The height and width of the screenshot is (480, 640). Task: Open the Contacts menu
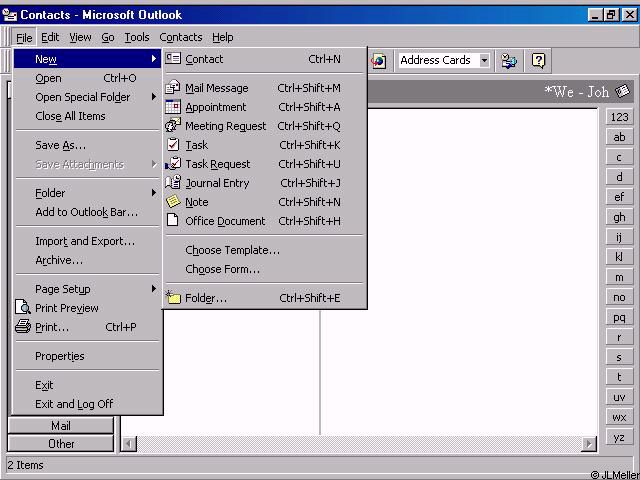pyautogui.click(x=181, y=38)
